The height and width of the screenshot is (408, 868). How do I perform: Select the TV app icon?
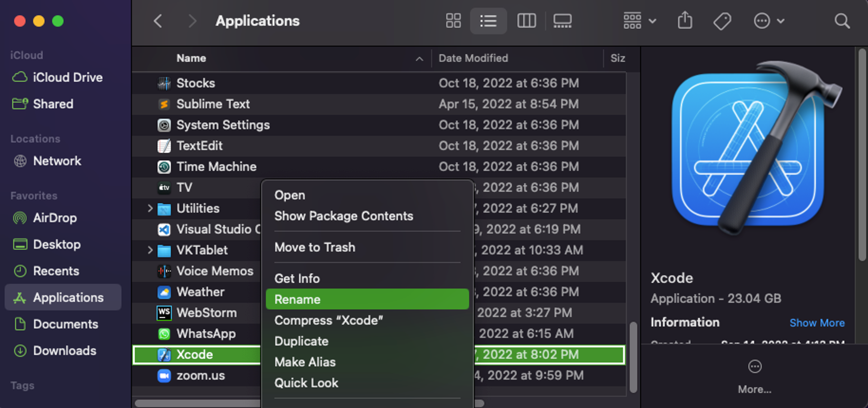[164, 187]
